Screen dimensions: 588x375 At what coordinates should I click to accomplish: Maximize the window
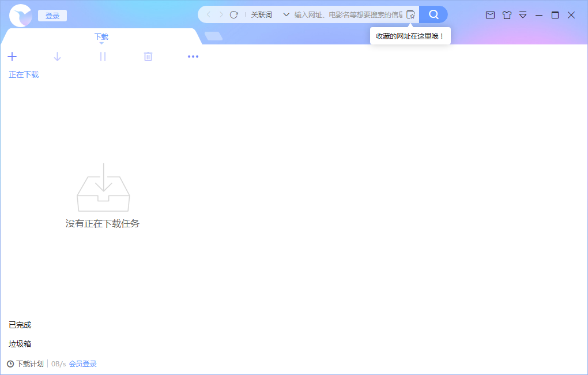point(555,15)
